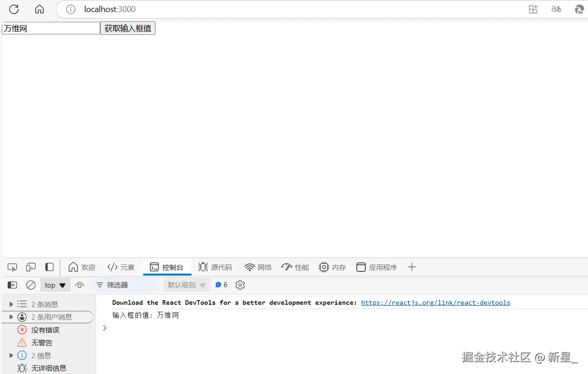Viewport: 588px width, 374px height.
Task: Open the 源代码 tab
Action: coord(215,267)
